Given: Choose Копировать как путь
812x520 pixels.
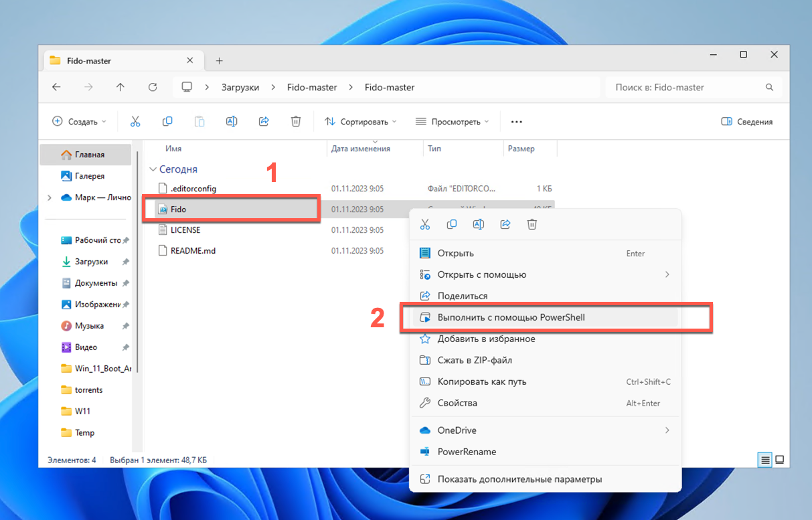Looking at the screenshot, I should coord(545,381).
